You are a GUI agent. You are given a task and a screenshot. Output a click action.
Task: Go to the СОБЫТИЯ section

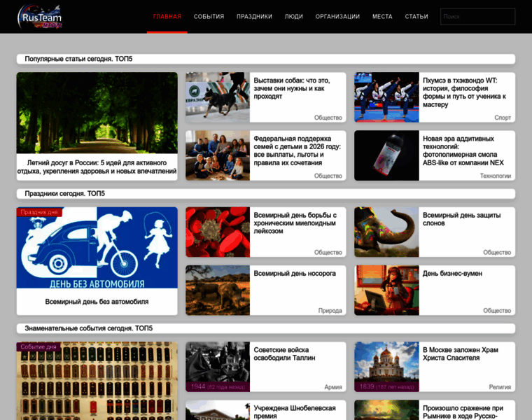[209, 17]
